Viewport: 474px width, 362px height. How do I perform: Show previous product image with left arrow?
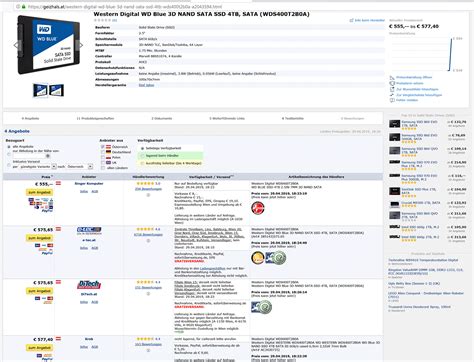pos(16,45)
